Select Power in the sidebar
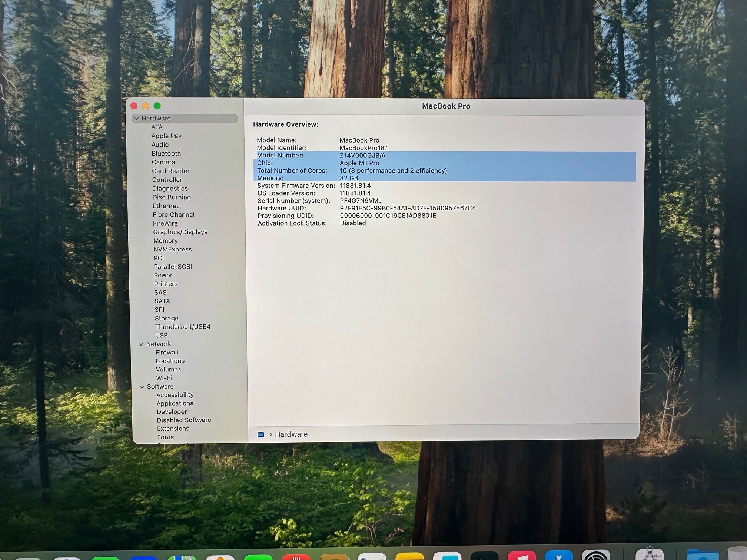The width and height of the screenshot is (747, 560). pos(163,276)
